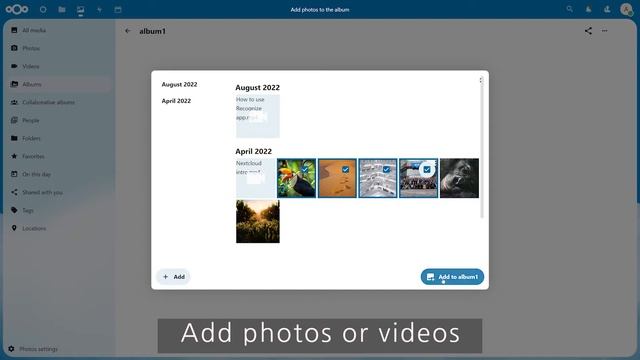640x360 pixels.
Task: Jump to April 2022 in dialog list
Action: tap(176, 101)
